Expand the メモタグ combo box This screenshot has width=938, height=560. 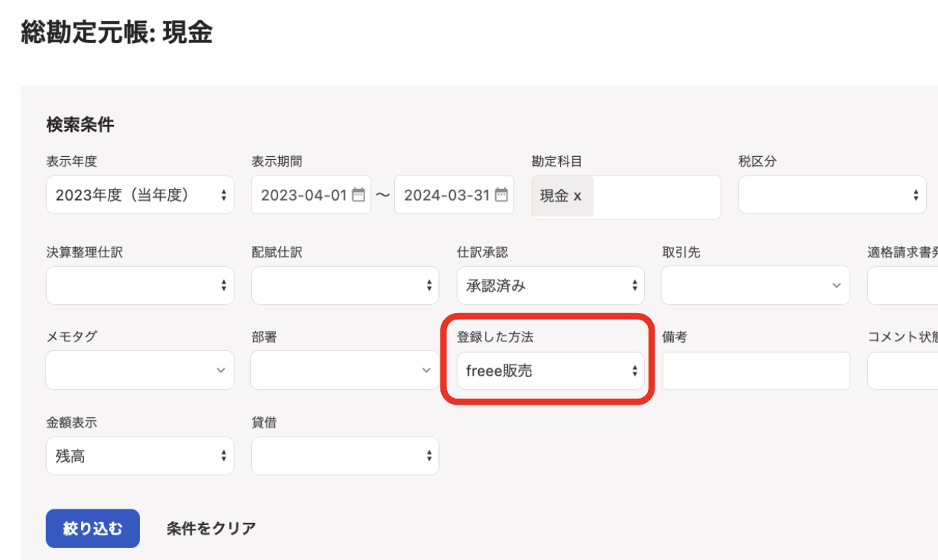[x=140, y=370]
